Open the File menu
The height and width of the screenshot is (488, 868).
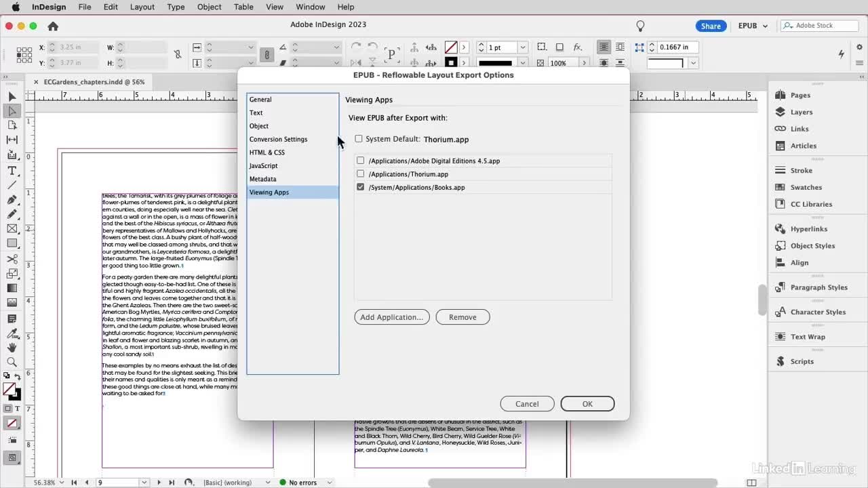pyautogui.click(x=85, y=7)
